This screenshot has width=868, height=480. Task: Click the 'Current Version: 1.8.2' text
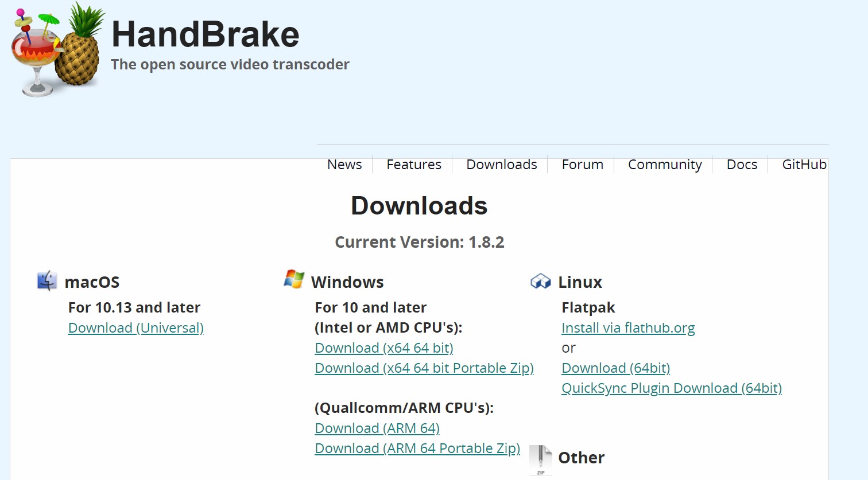coord(420,242)
